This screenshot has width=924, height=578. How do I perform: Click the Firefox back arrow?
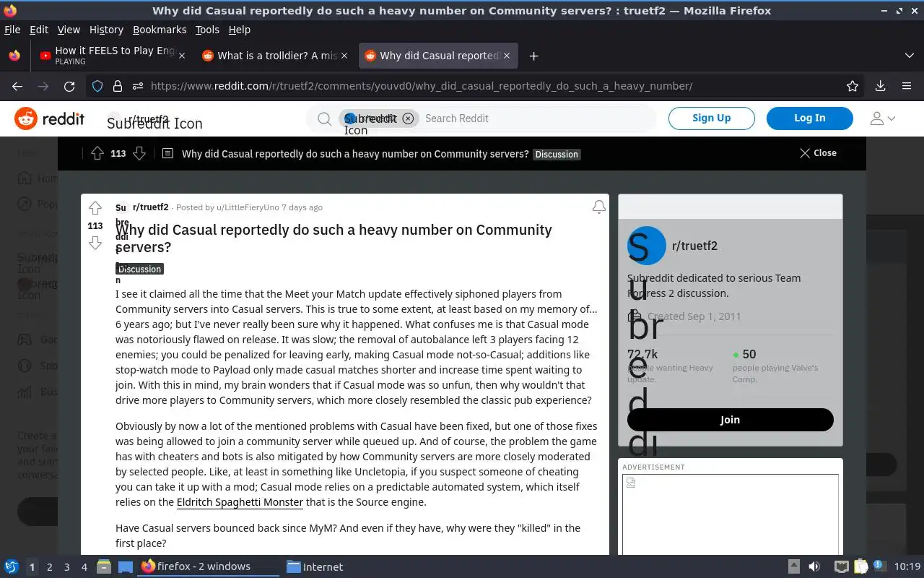coord(17,86)
